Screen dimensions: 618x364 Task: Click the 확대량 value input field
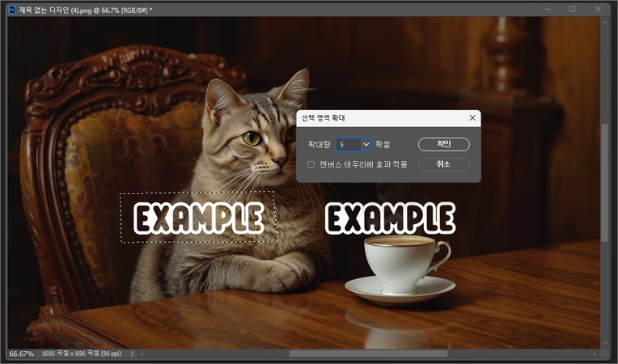pyautogui.click(x=348, y=144)
